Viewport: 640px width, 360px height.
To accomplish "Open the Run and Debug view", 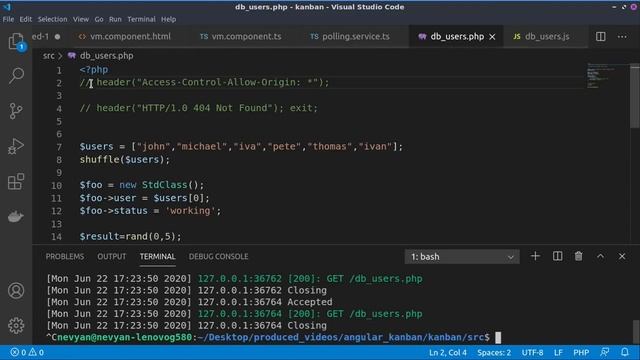I will coord(16,146).
